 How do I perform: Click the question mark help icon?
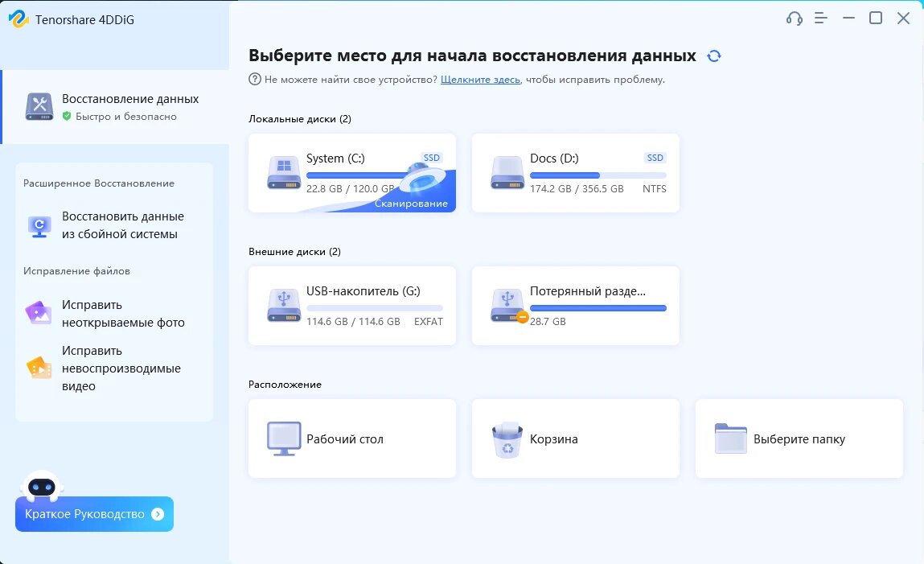pyautogui.click(x=255, y=79)
